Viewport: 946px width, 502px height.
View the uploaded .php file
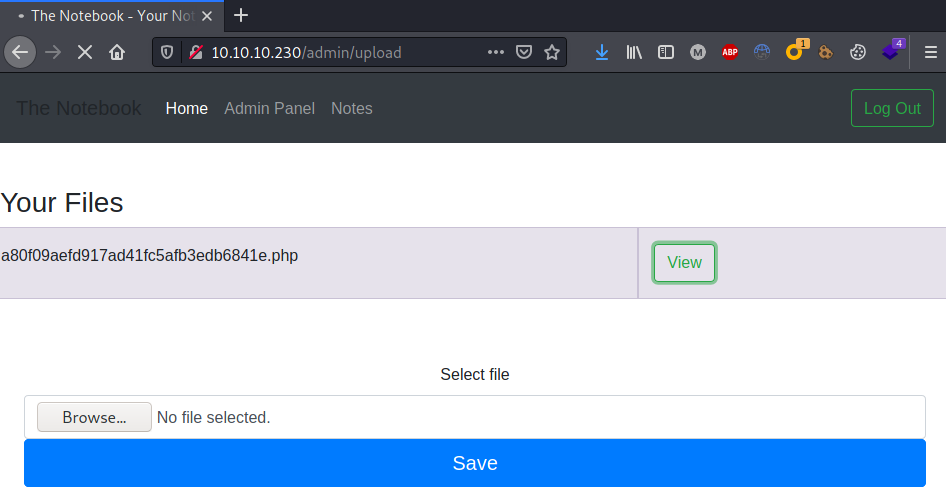(x=684, y=262)
